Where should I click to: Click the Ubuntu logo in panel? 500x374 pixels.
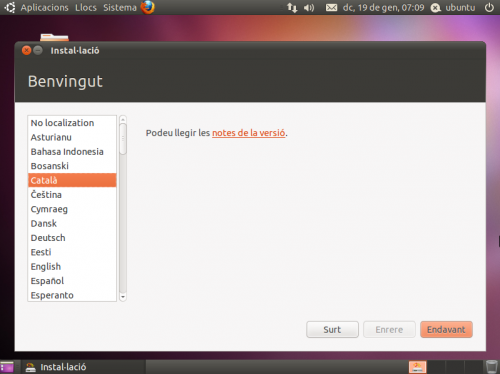coord(10,7)
